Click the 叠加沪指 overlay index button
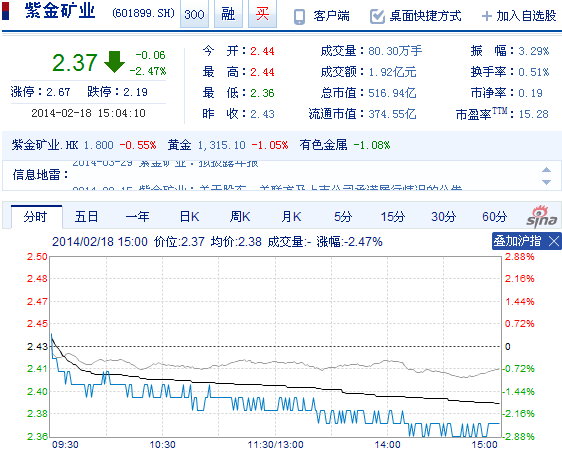Viewport: 562px width, 451px height. coord(517,241)
